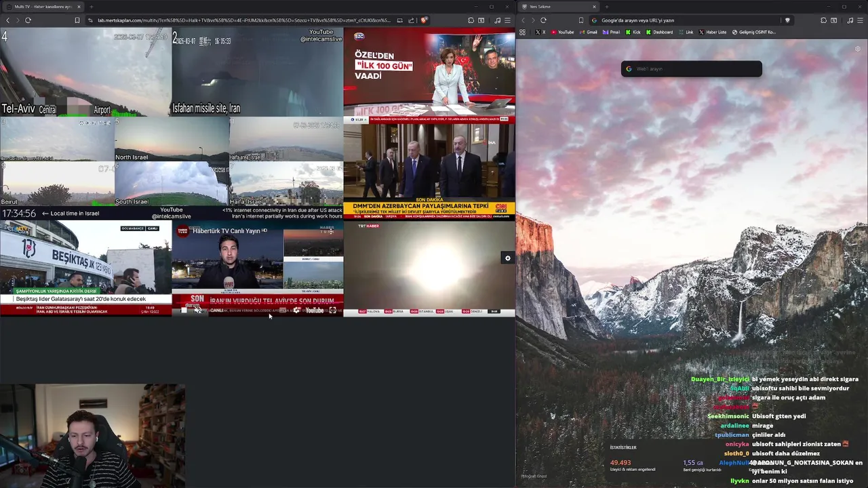Add a new tab in the right browser
The width and height of the screenshot is (868, 488).
(x=607, y=7)
